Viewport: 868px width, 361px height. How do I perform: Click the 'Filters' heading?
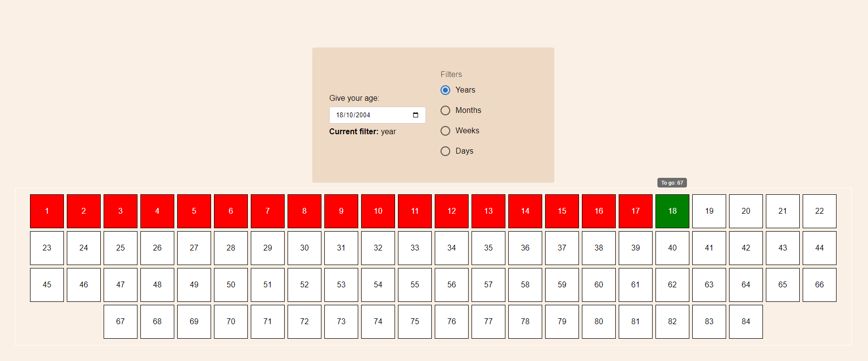click(451, 74)
